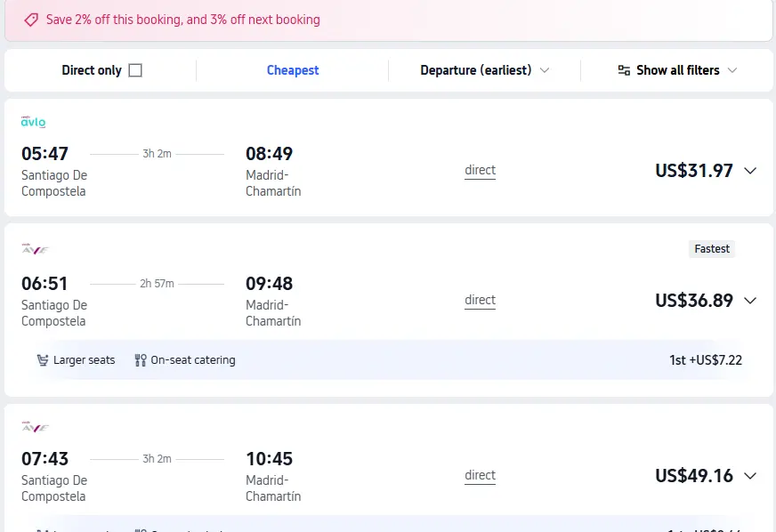Expand the US$36.89 fare details

[x=750, y=301]
